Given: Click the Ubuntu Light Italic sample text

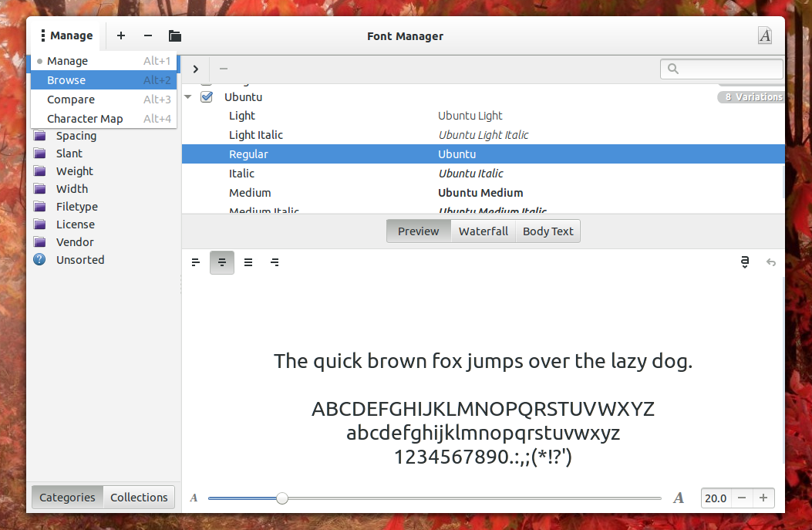Looking at the screenshot, I should coord(483,135).
